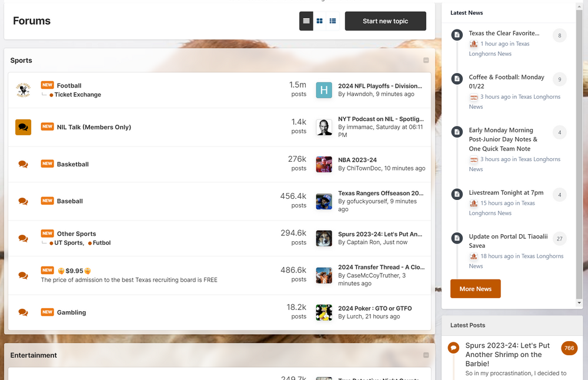Click the Basketball forum speech bubble icon

tap(24, 164)
